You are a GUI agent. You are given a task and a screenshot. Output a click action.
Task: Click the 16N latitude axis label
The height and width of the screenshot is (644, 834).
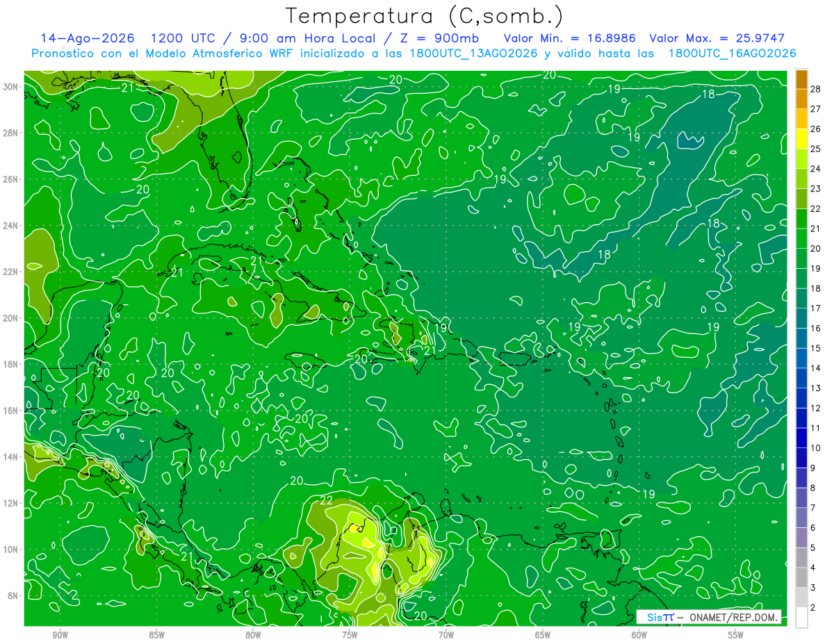coord(12,411)
